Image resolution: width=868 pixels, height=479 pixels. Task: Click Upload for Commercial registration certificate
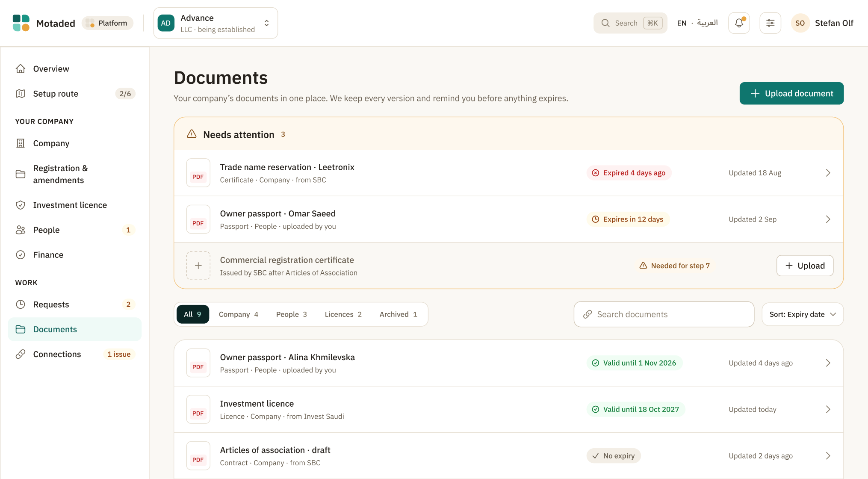coord(805,266)
